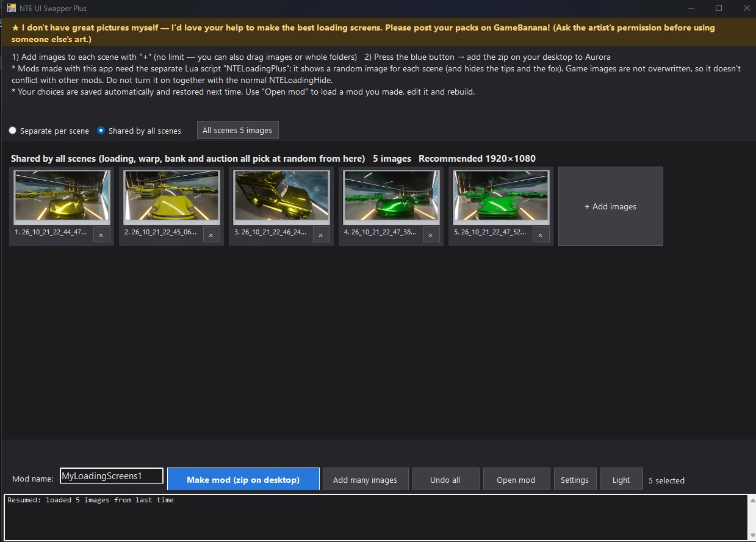Image resolution: width=756 pixels, height=542 pixels.
Task: Click the NTELoadingPlus Lua script instruction line
Action: pos(376,74)
